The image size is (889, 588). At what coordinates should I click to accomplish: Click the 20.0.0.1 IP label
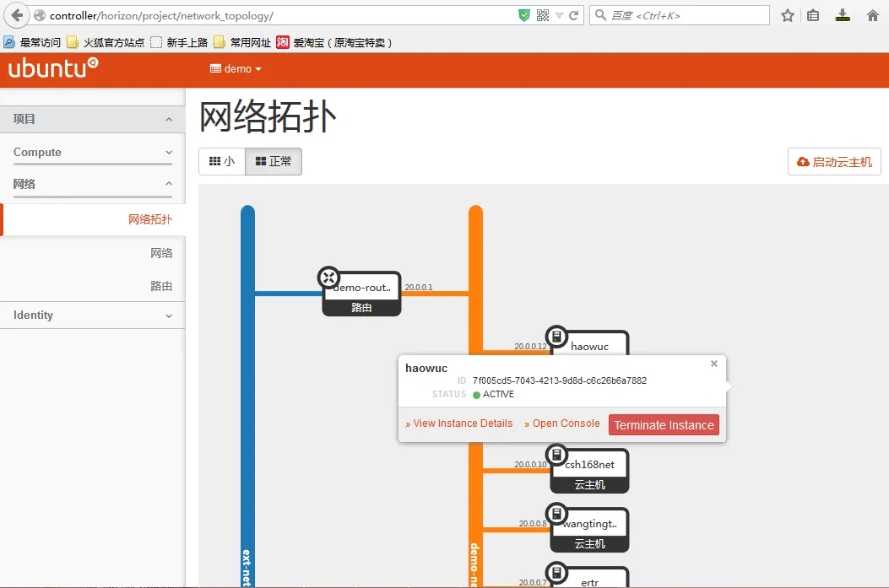tap(419, 287)
